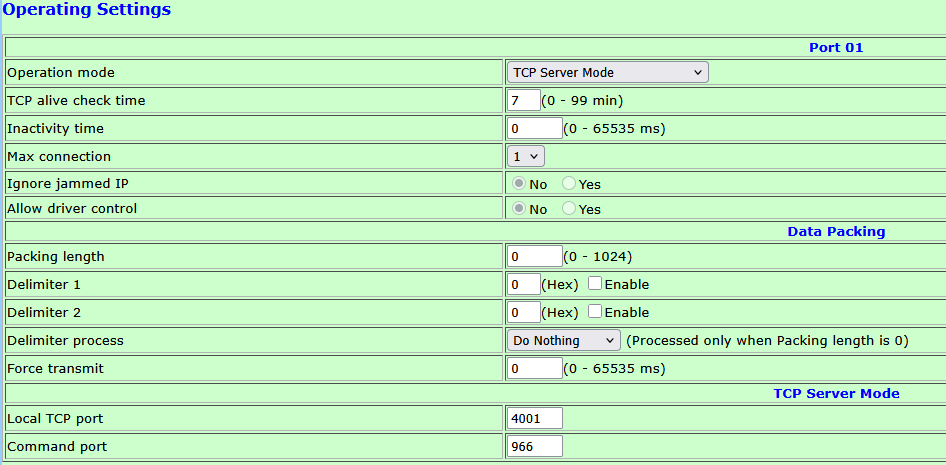Image resolution: width=946 pixels, height=465 pixels.
Task: Click the Local TCP port field
Action: pos(535,418)
